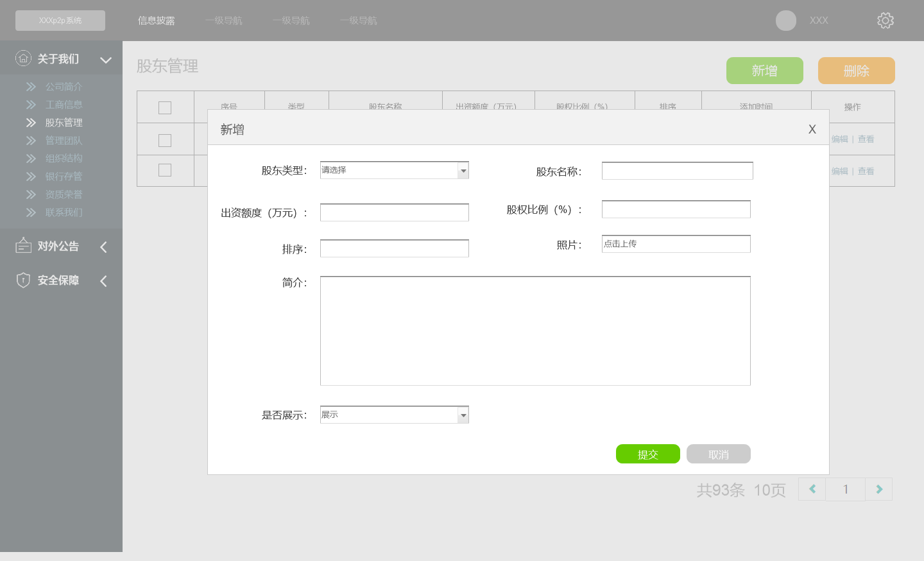
Task: Go to previous page arrow
Action: point(812,489)
